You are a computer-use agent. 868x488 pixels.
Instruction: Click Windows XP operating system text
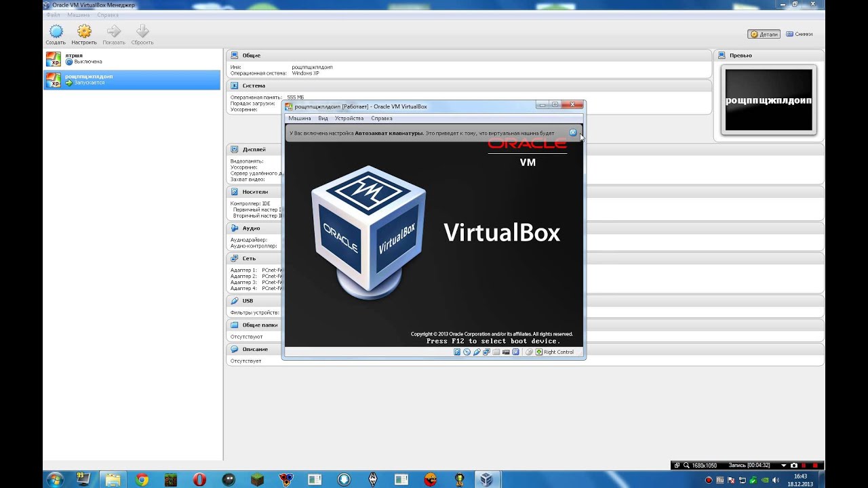click(305, 73)
